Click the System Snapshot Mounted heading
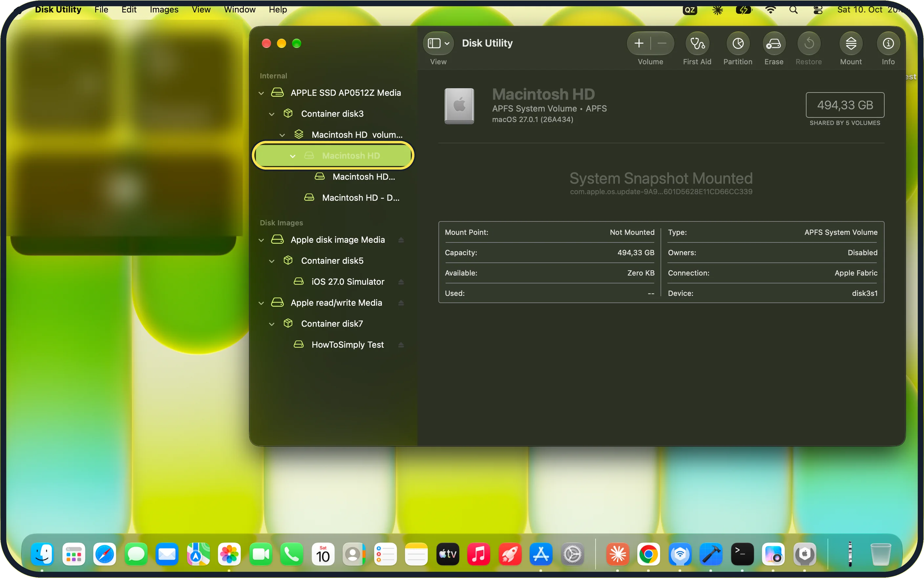Image resolution: width=924 pixels, height=578 pixels. click(x=661, y=178)
